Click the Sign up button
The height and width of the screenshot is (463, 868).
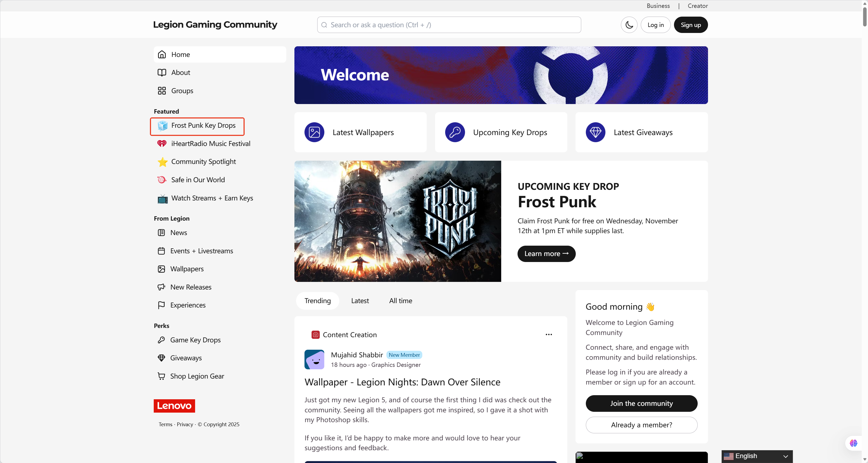point(690,25)
